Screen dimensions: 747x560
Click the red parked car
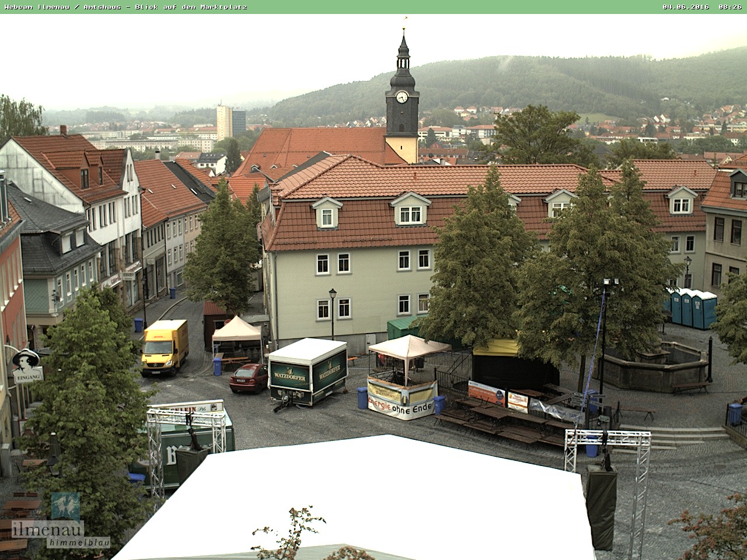[249, 377]
